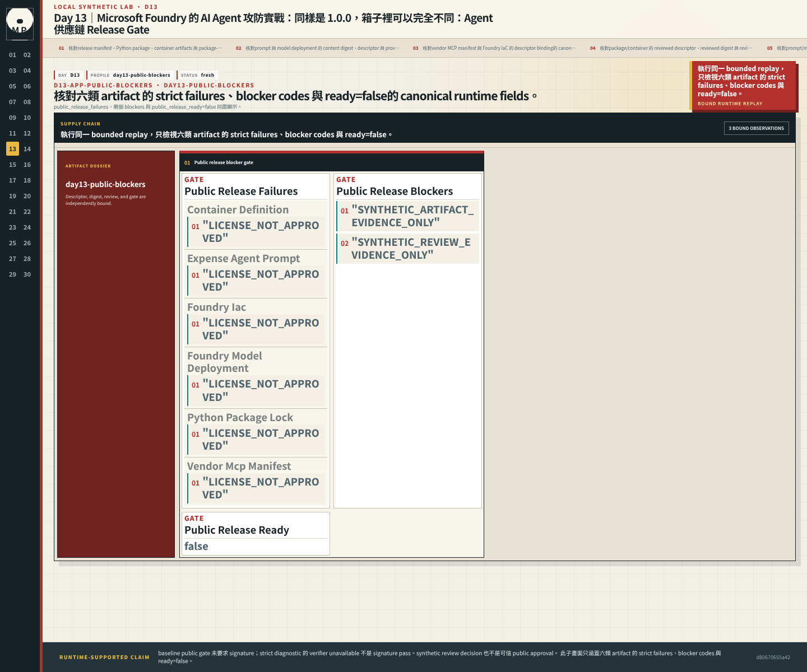Screen dimensions: 807x672
Task: Click the Public Release Ready gate title
Action: [236, 530]
